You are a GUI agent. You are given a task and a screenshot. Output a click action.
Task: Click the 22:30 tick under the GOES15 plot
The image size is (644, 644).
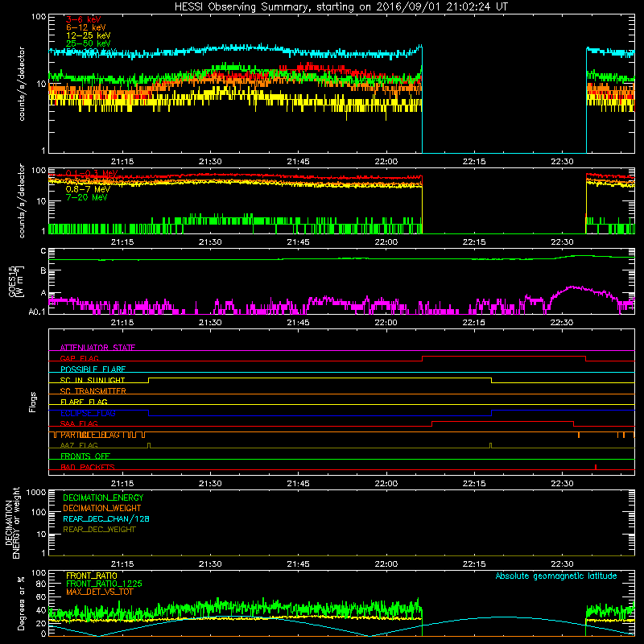click(x=562, y=323)
